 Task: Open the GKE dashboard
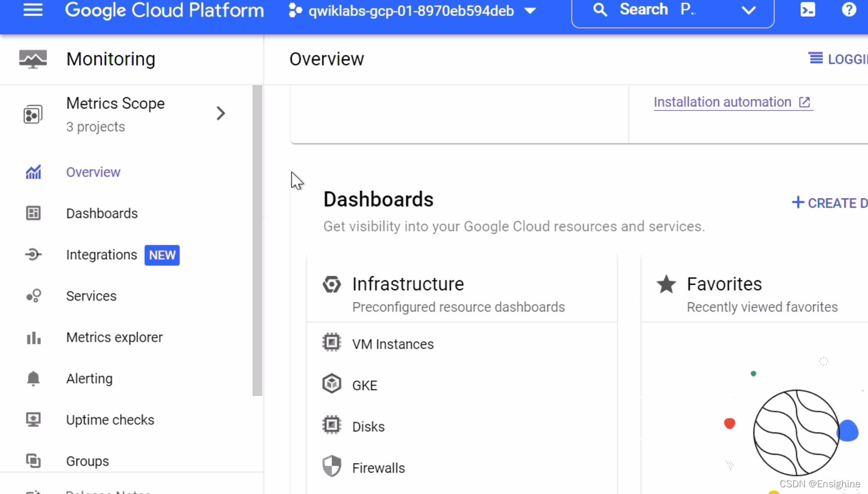coord(365,386)
